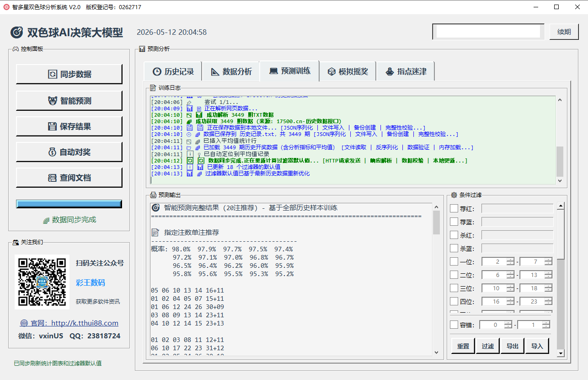Increase the 二位 maximum value 13 spinner
The height and width of the screenshot is (380, 588).
click(548, 273)
